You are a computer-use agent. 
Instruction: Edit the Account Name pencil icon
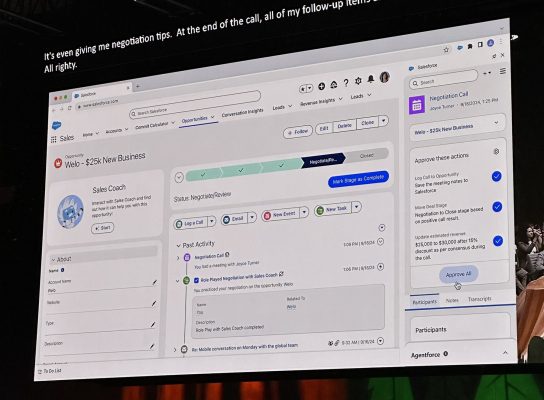point(154,282)
